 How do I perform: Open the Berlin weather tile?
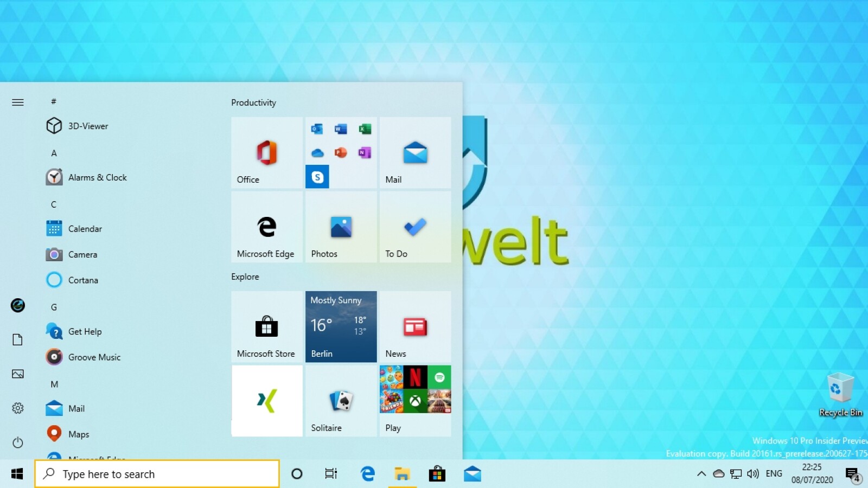tap(341, 326)
